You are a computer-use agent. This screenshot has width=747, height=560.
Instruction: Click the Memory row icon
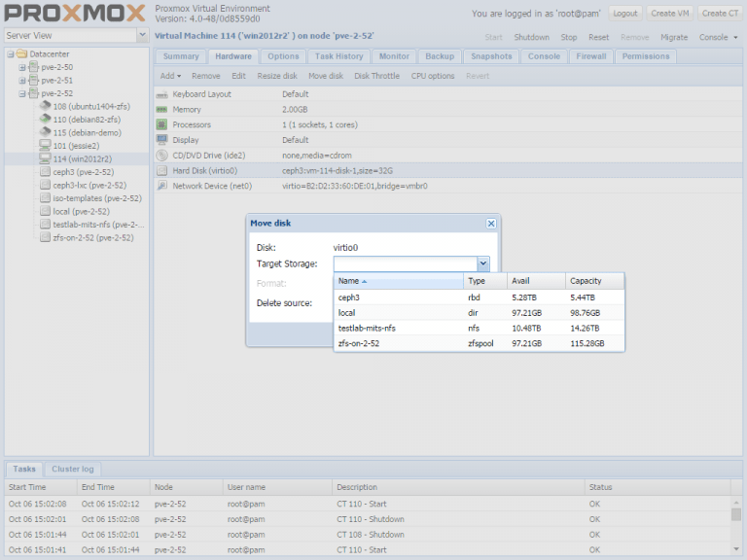162,110
